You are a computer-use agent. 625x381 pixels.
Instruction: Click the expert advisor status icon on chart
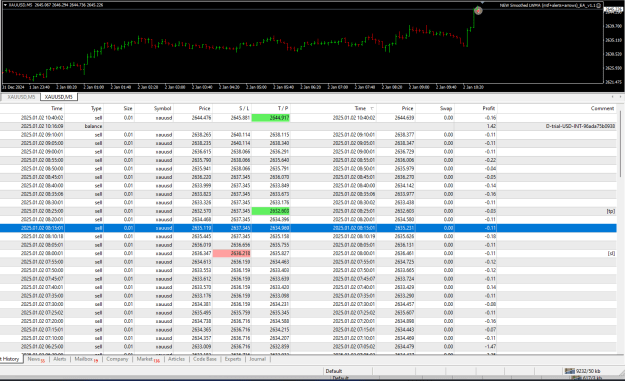point(598,5)
